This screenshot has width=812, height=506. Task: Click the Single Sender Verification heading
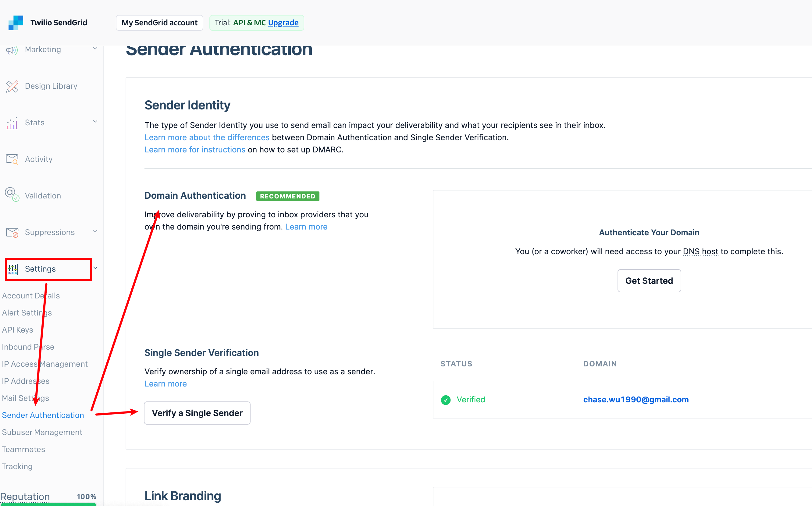click(x=202, y=353)
